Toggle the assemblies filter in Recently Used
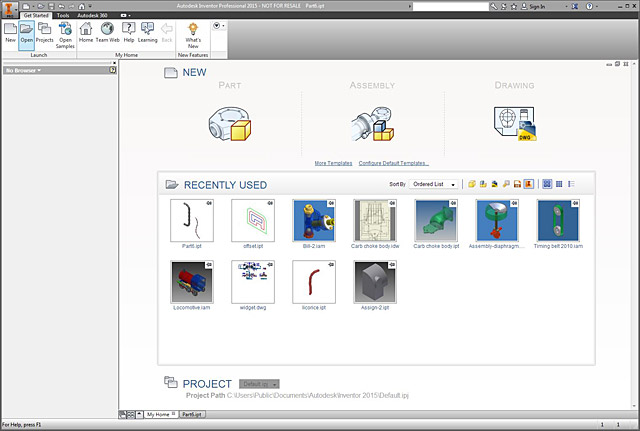Image resolution: width=640 pixels, height=431 pixels. click(483, 184)
